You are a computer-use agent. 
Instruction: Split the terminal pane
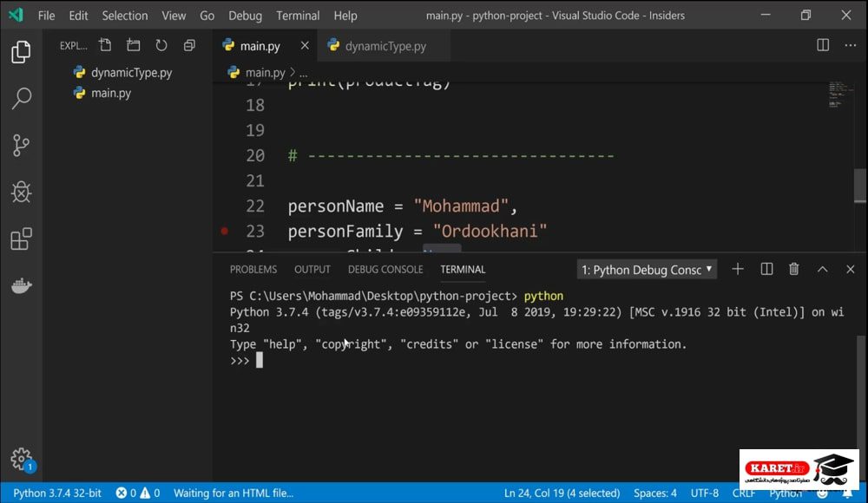pos(766,270)
